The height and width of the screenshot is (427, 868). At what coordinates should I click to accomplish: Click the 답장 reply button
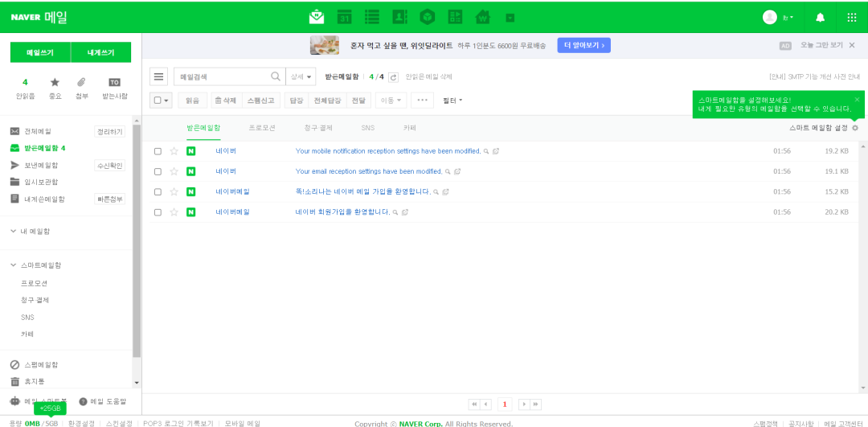[x=297, y=101]
